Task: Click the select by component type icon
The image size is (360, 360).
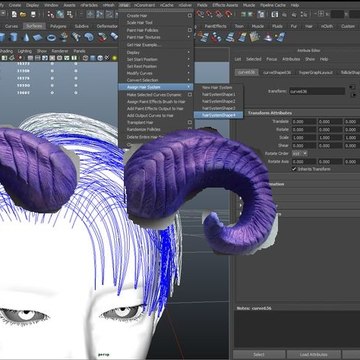Action: coord(70,14)
